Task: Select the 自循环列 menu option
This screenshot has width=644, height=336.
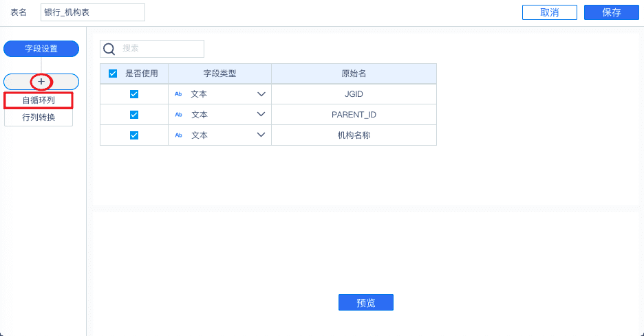Action: (x=39, y=100)
